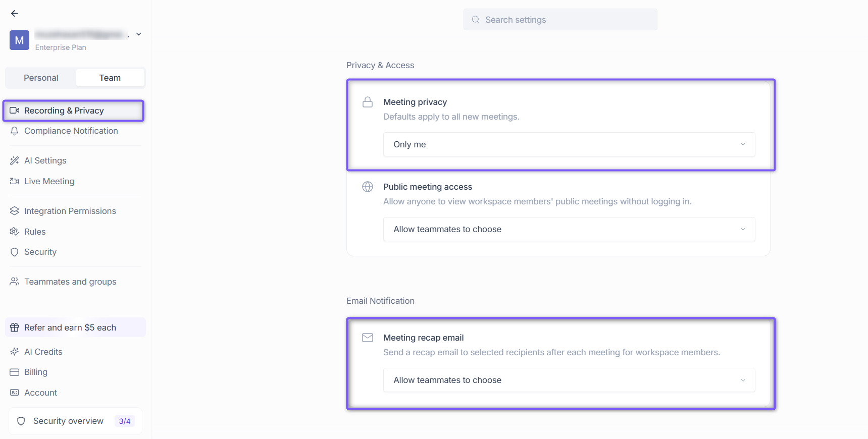Click the Teammates and groups people icon
The height and width of the screenshot is (439, 868).
pos(15,282)
